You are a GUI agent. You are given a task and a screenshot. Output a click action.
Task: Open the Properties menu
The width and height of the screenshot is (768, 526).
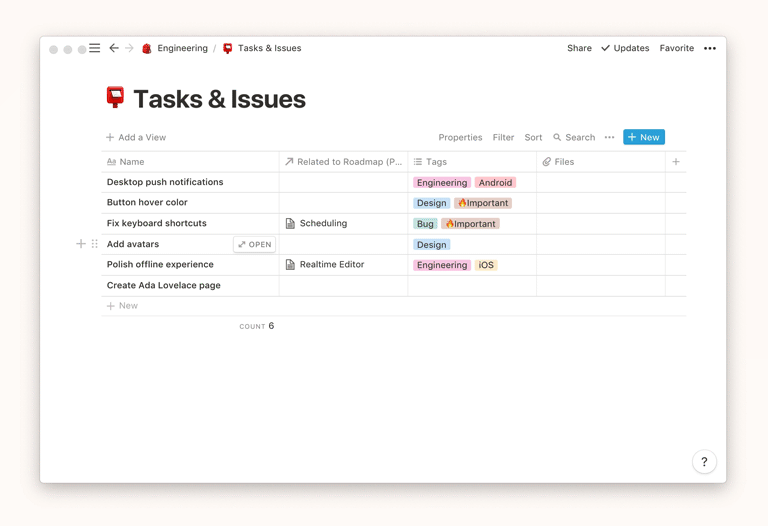(460, 137)
